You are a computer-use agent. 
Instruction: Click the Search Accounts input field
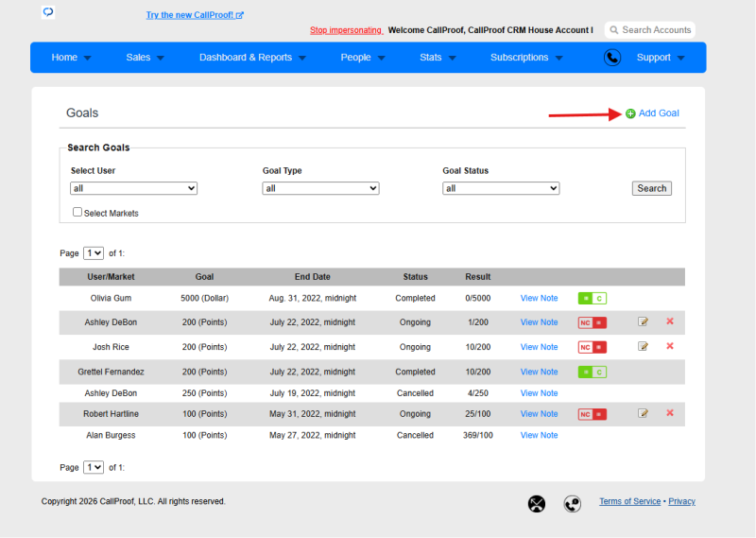tap(650, 30)
